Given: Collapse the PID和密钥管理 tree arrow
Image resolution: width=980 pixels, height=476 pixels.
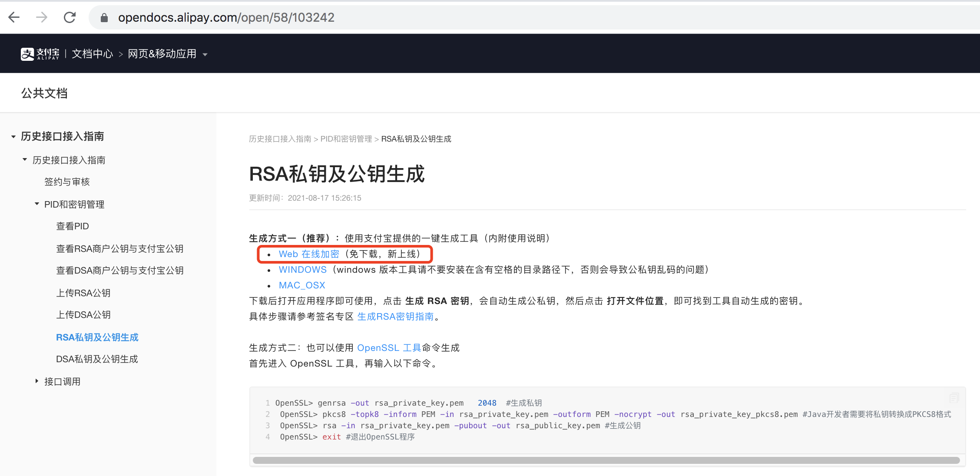Looking at the screenshot, I should [37, 204].
